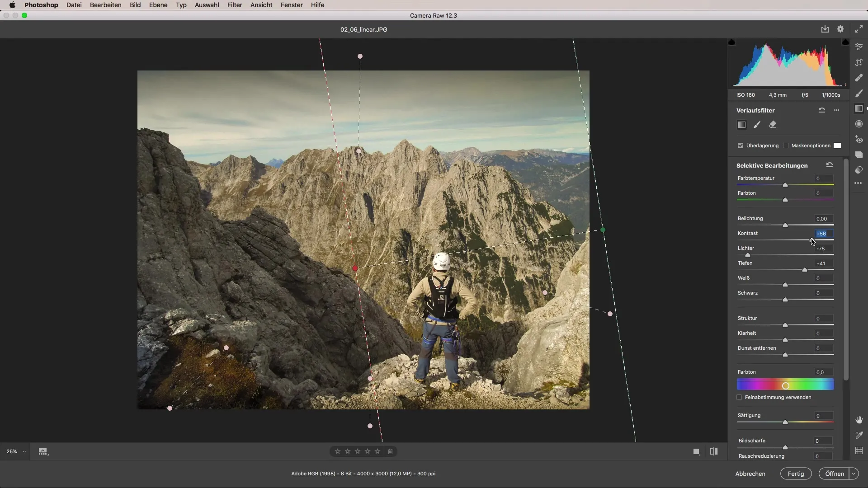Toggle the grid overlay icon
Image resolution: width=868 pixels, height=488 pixels.
[x=859, y=450]
